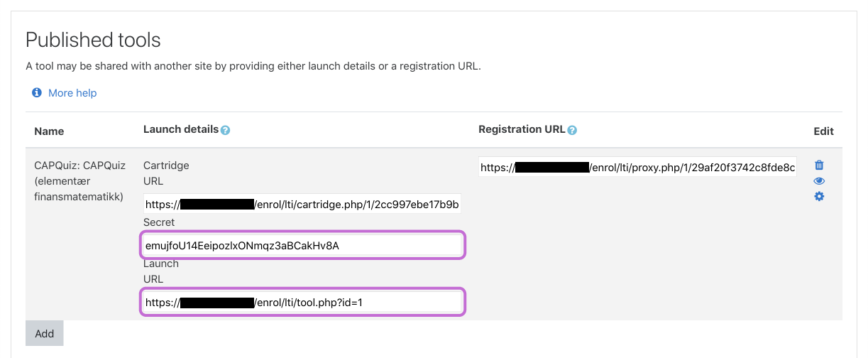This screenshot has height=358, width=868.
Task: Click into the Secret input field
Action: pos(302,246)
